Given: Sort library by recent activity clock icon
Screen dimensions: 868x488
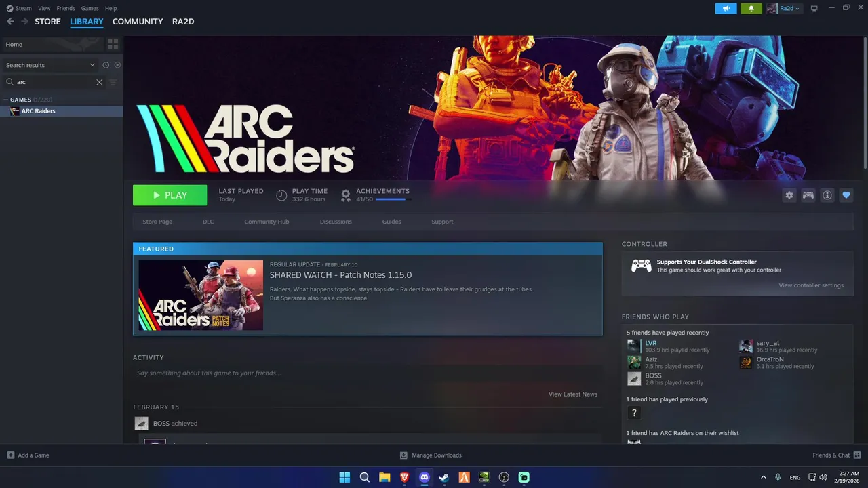Looking at the screenshot, I should 106,65.
